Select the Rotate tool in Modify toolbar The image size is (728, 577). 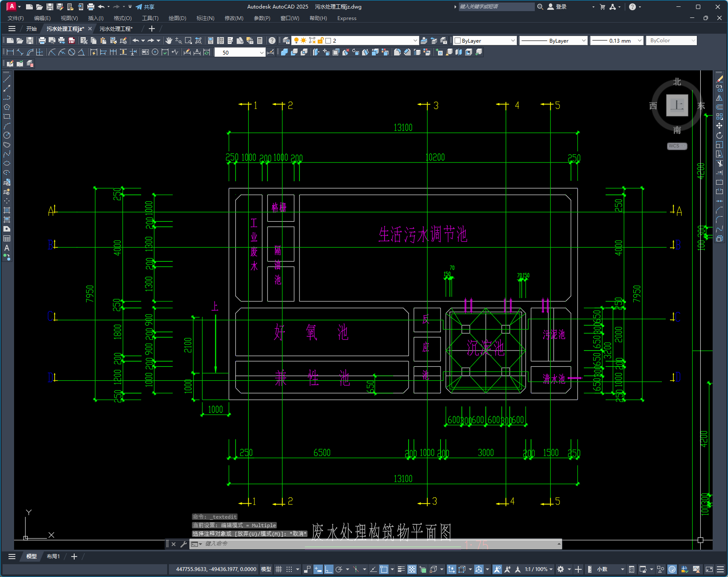(x=719, y=135)
